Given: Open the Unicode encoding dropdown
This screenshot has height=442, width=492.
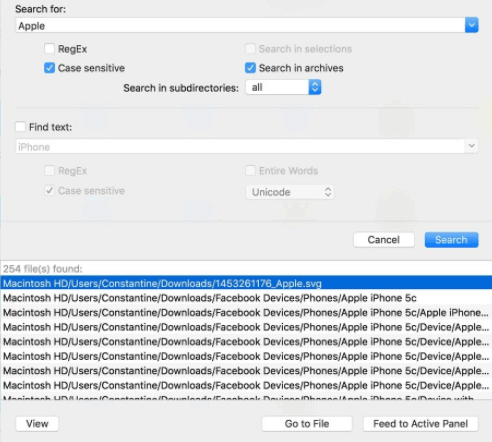Looking at the screenshot, I should 290,192.
